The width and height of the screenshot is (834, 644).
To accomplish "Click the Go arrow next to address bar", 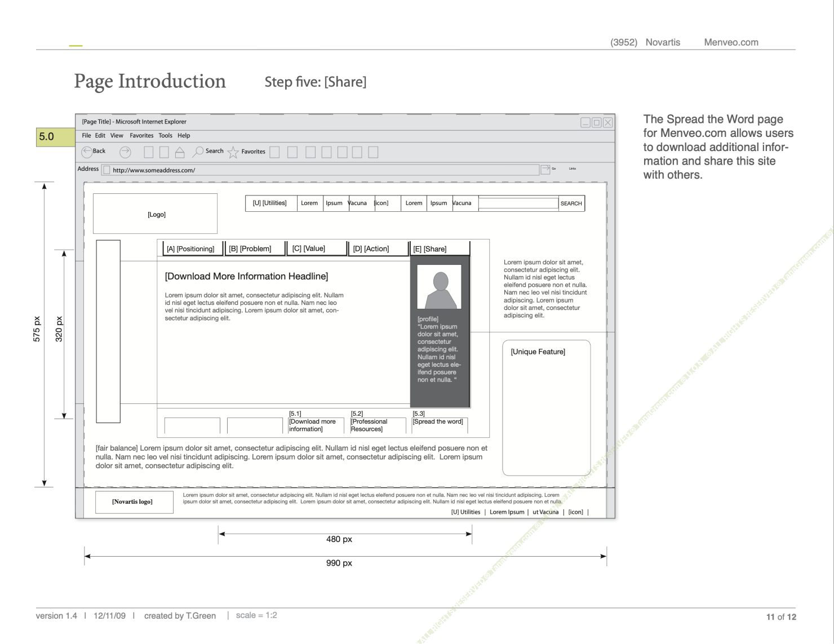I will click(545, 170).
